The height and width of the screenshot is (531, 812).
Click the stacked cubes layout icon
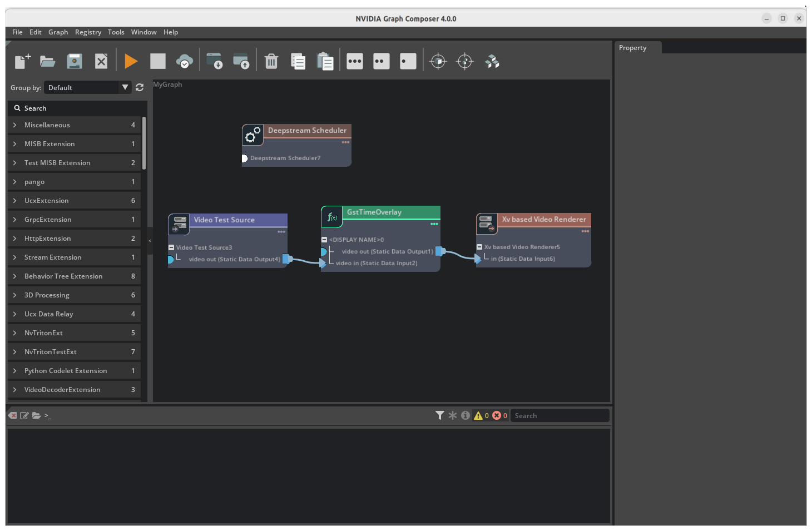[492, 61]
